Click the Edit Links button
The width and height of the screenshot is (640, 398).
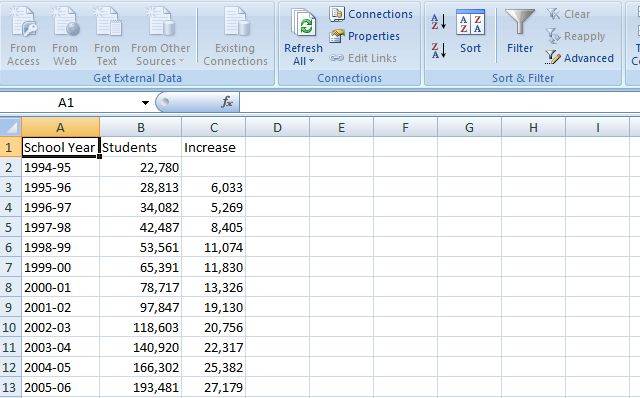tap(363, 58)
